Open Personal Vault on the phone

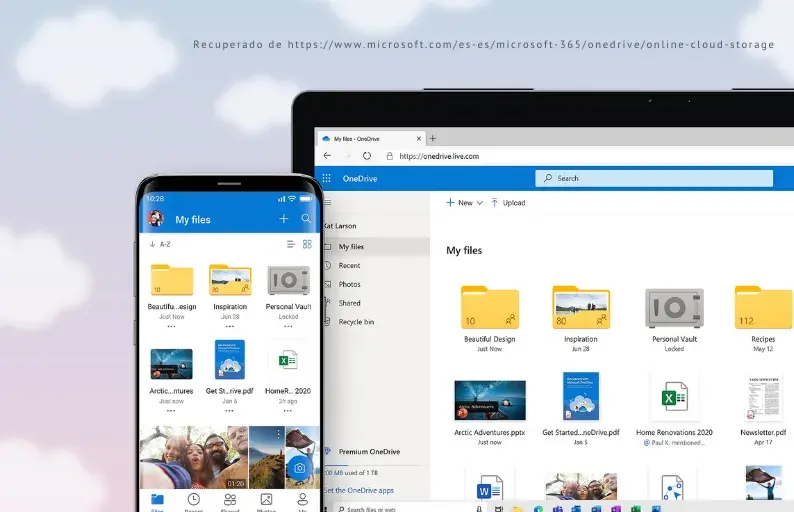pos(288,280)
